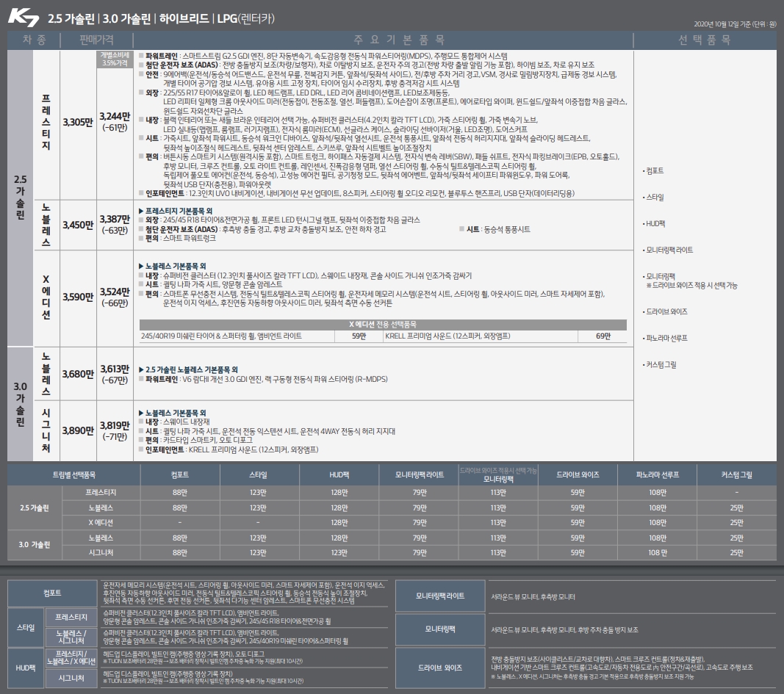The width and height of the screenshot is (784, 694).
Task: Click the '드라이브 와이즈' description box at bottom
Action: point(440,668)
